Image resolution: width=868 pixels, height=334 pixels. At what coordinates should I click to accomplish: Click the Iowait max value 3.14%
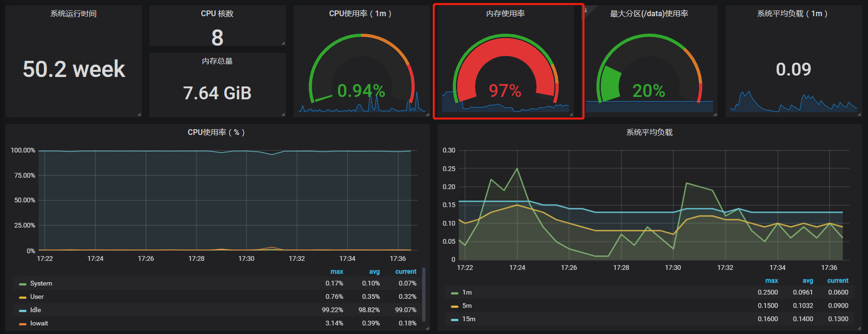(x=334, y=323)
